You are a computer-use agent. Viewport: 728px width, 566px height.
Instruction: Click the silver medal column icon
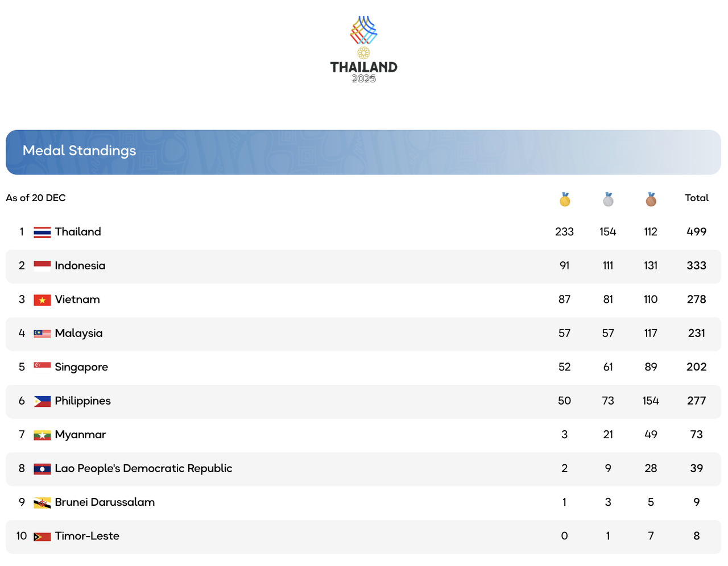[608, 199]
